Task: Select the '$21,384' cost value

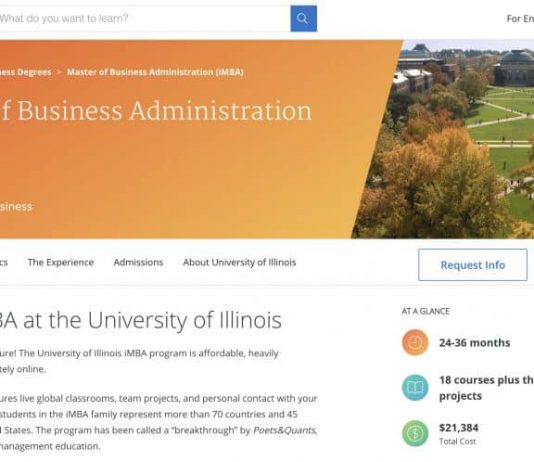Action: [459, 428]
